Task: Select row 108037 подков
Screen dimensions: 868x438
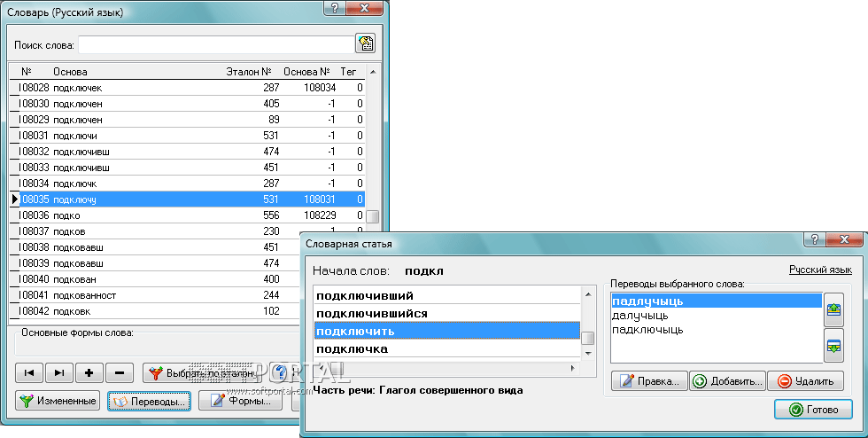Action: tap(155, 231)
